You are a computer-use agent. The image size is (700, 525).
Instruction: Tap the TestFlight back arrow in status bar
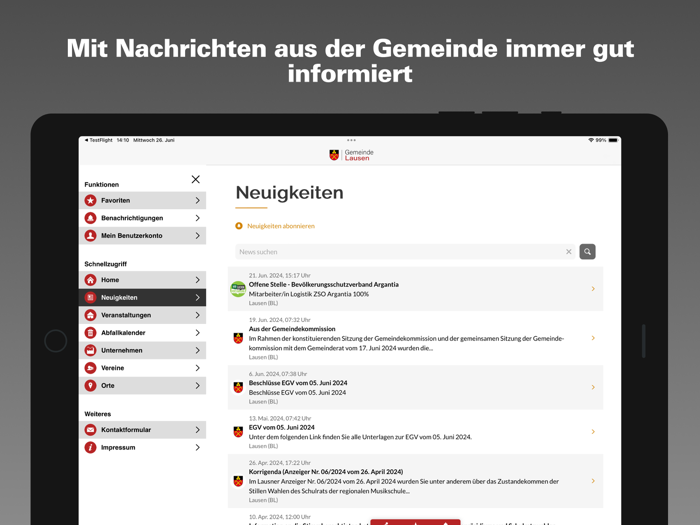87,140
